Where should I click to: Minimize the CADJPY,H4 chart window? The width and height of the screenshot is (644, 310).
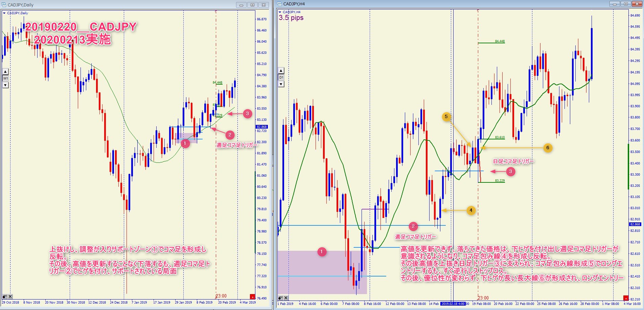[x=614, y=4]
